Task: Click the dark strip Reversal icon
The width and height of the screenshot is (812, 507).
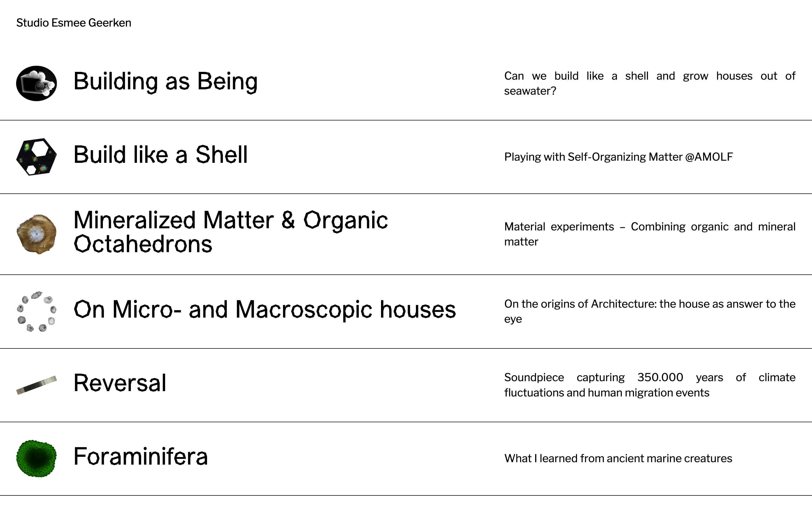Action: pos(36,385)
